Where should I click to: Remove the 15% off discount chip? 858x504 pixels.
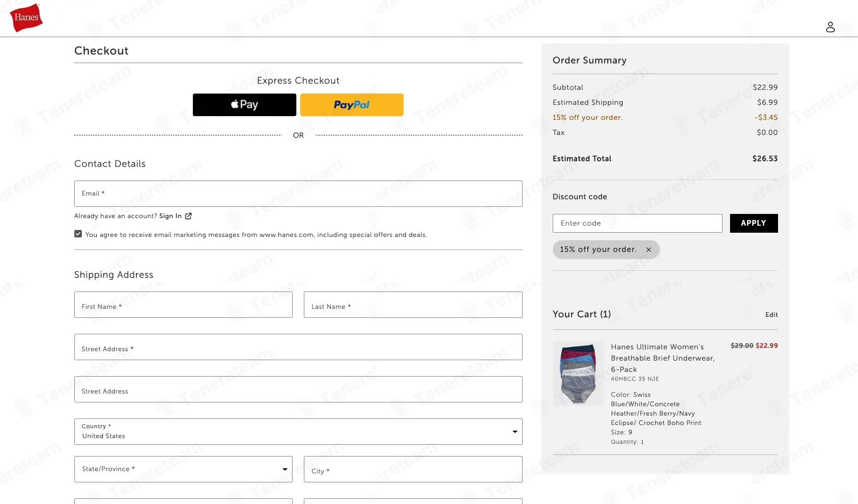point(649,250)
